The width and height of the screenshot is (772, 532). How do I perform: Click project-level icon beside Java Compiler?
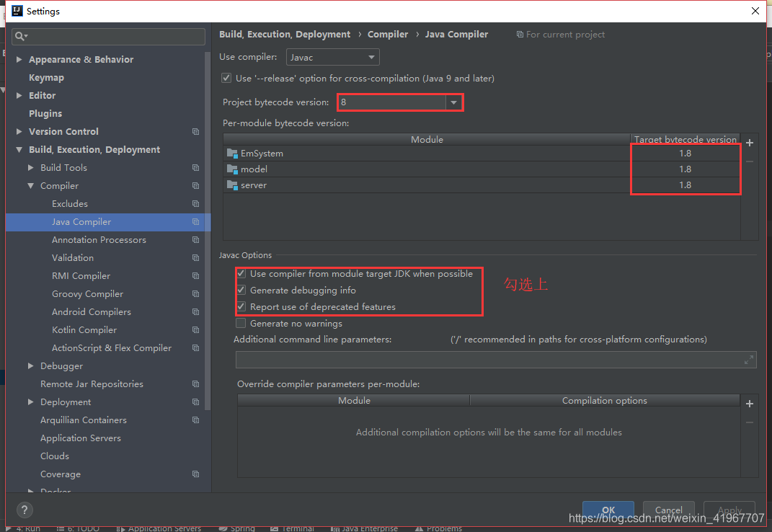195,222
